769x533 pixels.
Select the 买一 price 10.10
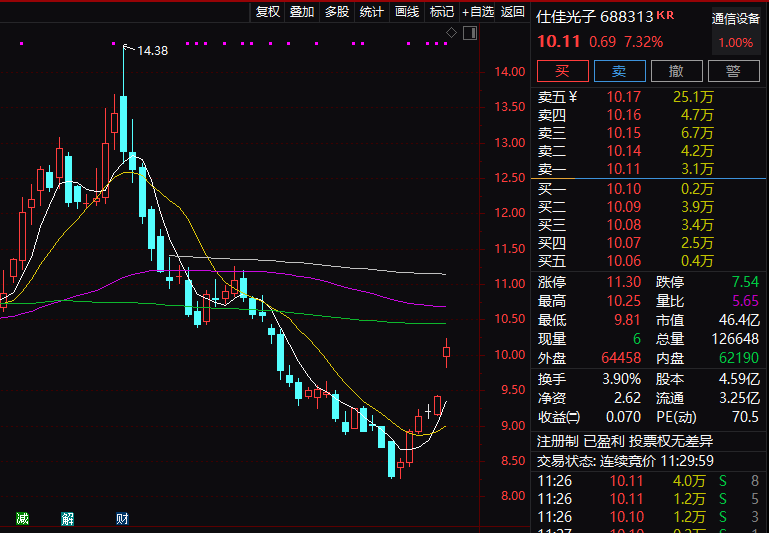(x=624, y=189)
